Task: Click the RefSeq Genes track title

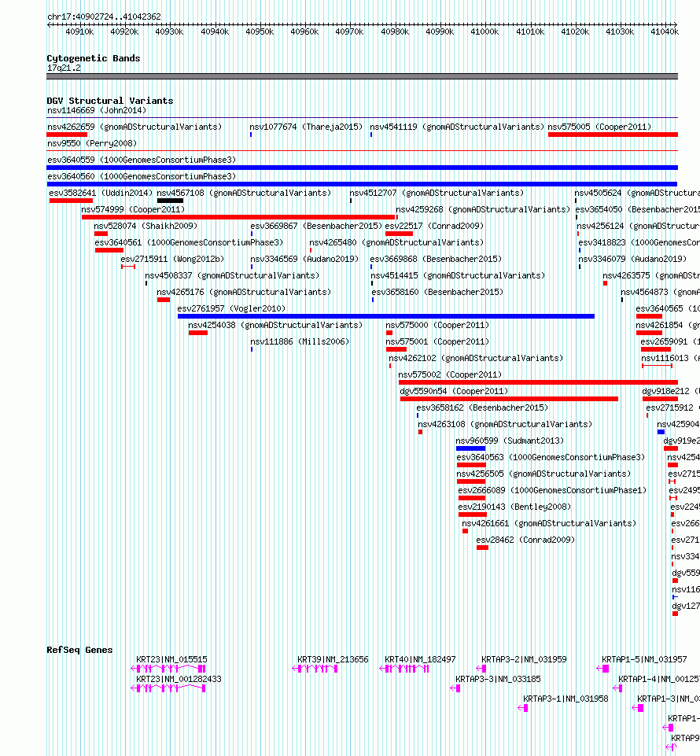Action: click(79, 650)
